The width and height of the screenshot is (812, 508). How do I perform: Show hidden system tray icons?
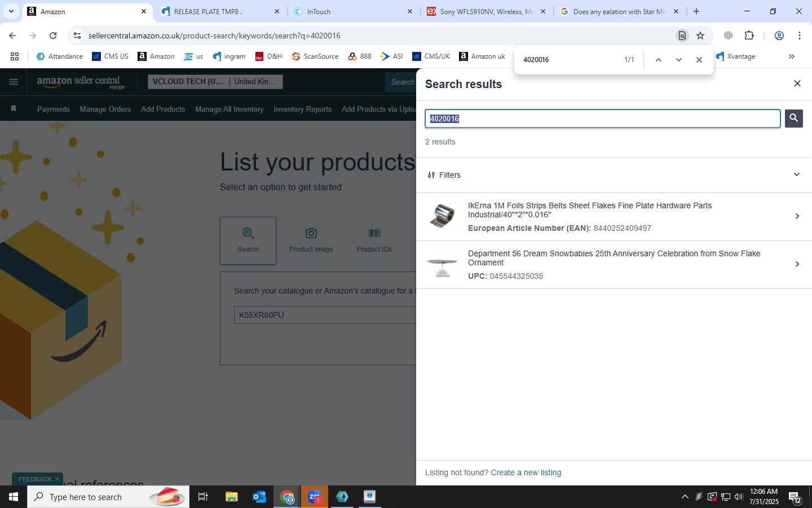[x=685, y=497]
